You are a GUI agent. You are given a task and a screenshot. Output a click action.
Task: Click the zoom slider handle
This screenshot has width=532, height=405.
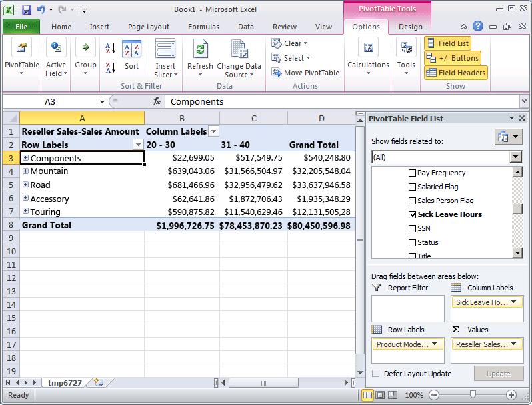(x=473, y=395)
